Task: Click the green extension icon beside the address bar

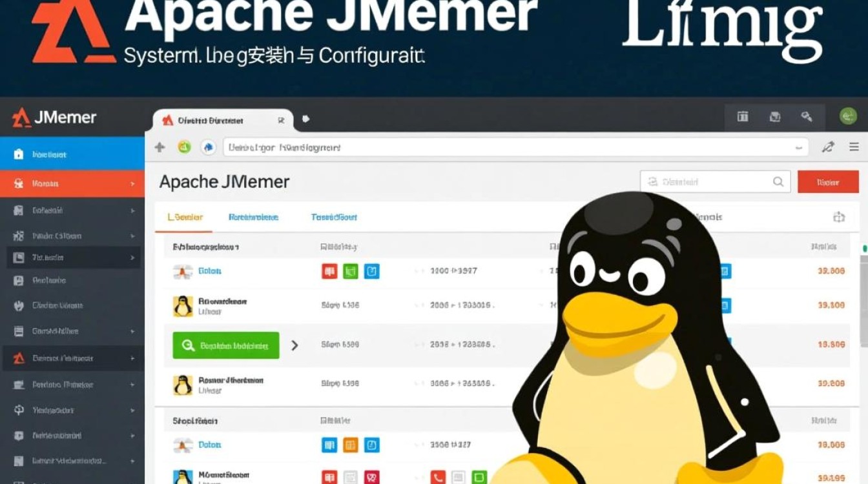Action: (x=185, y=147)
